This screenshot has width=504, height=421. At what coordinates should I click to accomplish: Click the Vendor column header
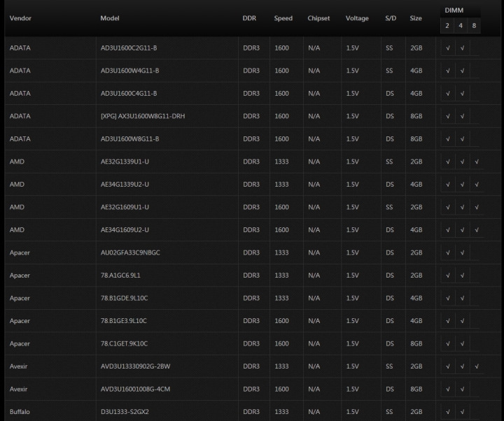[20, 18]
